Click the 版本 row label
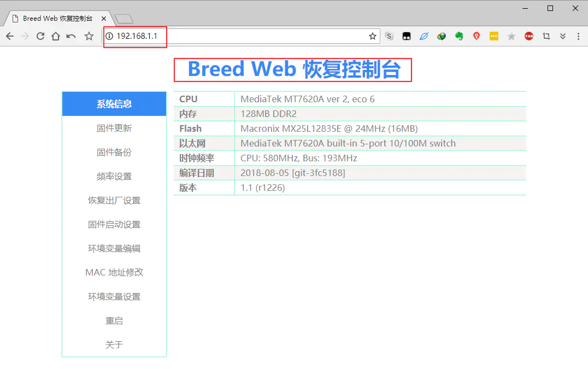This screenshot has height=369, width=588. [188, 188]
